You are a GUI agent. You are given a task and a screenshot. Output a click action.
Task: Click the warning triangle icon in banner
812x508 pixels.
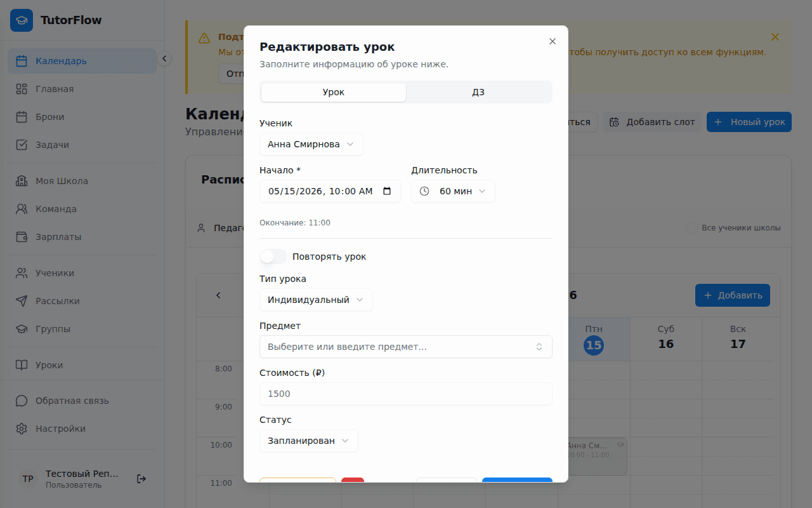pos(204,38)
